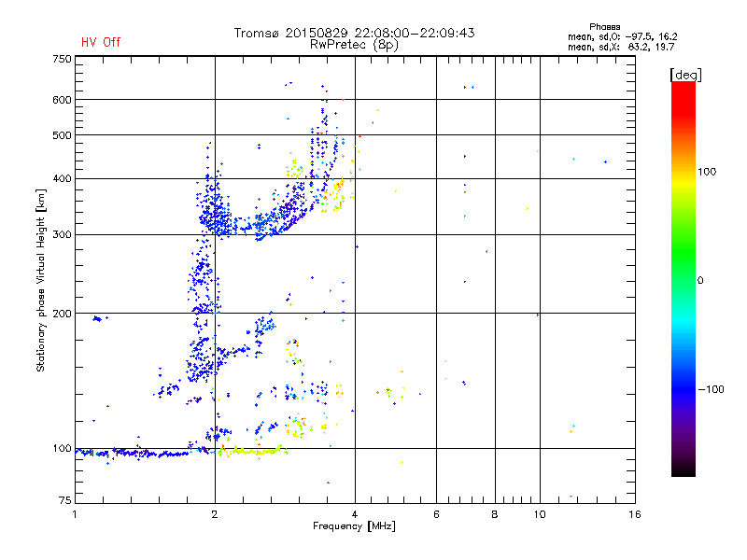
Task: Click the 'mean, sd,X: 83.2, 19.7' line
Action: pyautogui.click(x=621, y=47)
